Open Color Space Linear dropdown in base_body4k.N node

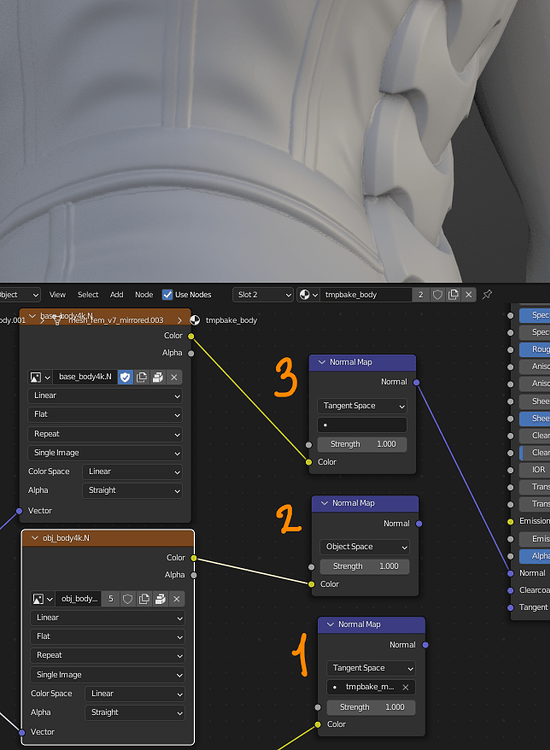pos(132,472)
